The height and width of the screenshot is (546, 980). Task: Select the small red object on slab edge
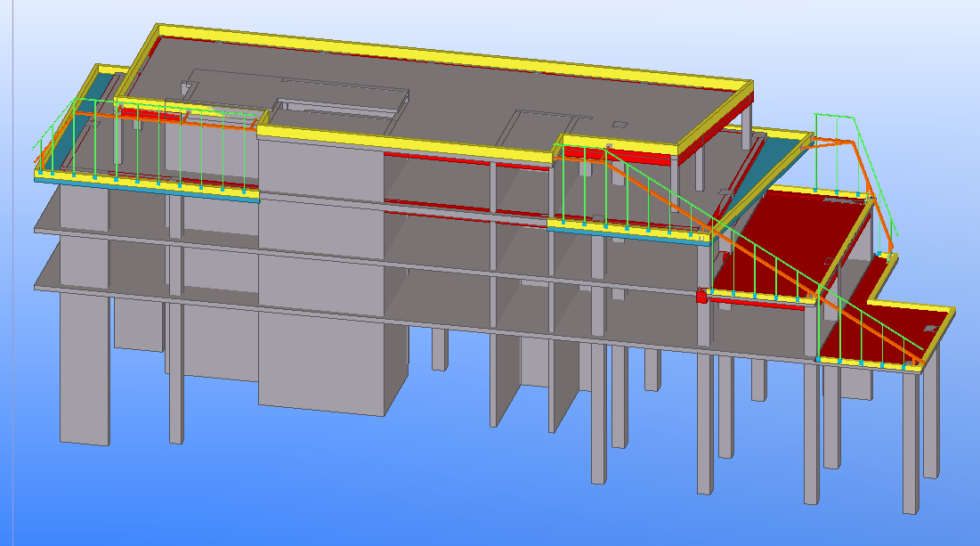point(701,295)
